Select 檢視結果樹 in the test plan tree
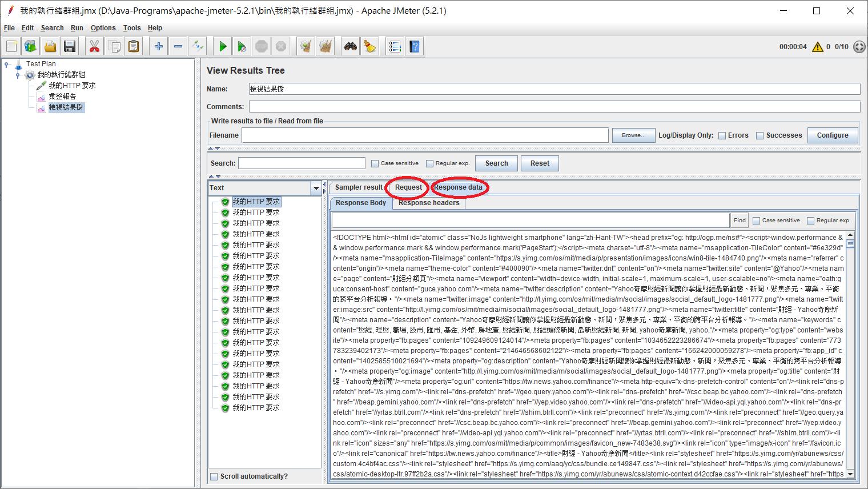The height and width of the screenshot is (489, 868). [x=66, y=107]
